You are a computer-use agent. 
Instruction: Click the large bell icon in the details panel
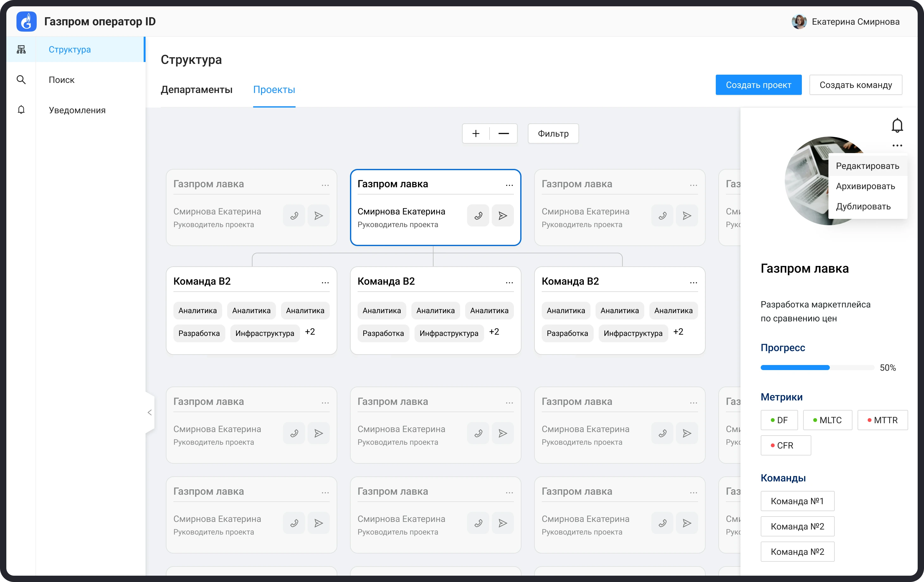coord(897,126)
